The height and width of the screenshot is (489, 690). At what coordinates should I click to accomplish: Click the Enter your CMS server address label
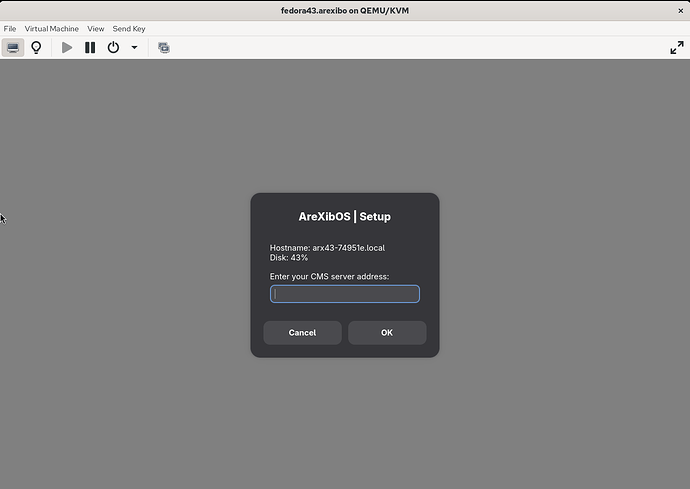click(x=329, y=276)
